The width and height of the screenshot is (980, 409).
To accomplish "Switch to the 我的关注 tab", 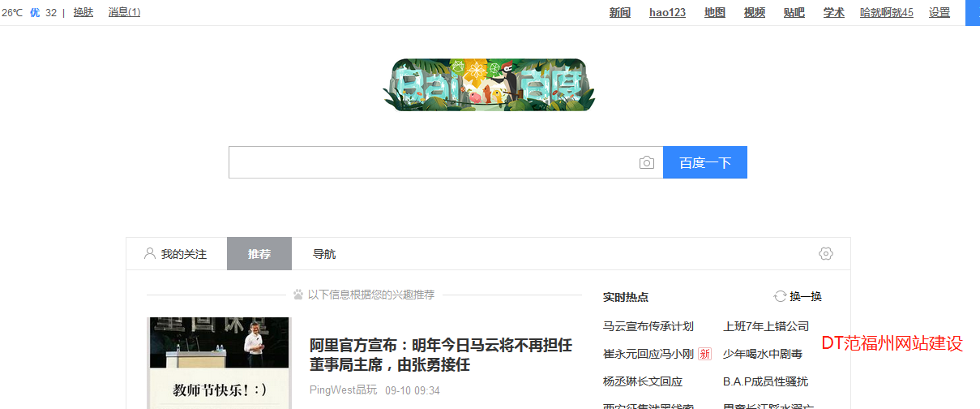I will (x=176, y=254).
